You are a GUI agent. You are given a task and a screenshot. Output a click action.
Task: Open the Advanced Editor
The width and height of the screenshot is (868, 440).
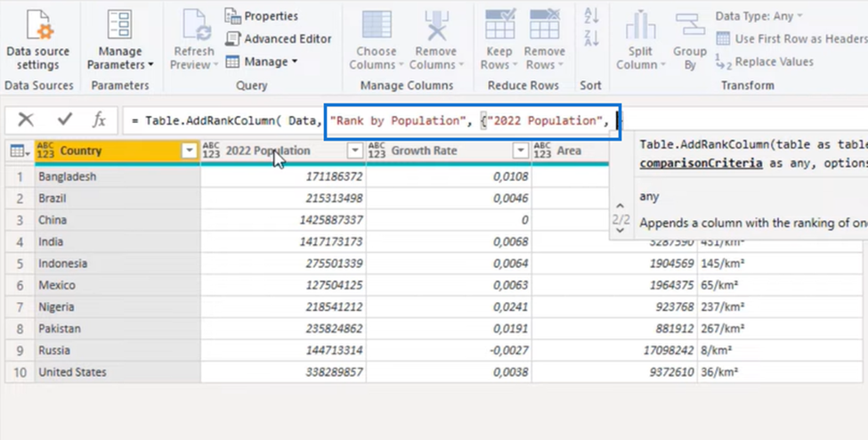pyautogui.click(x=279, y=39)
